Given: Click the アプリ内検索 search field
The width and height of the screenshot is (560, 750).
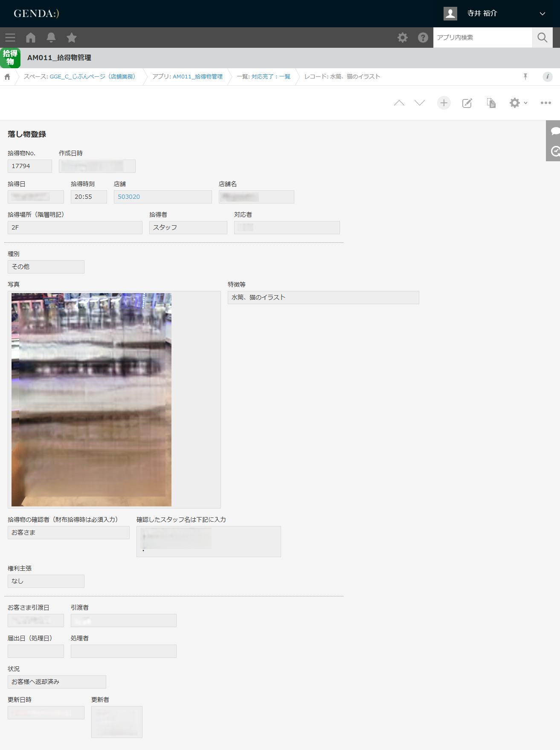Looking at the screenshot, I should (482, 38).
